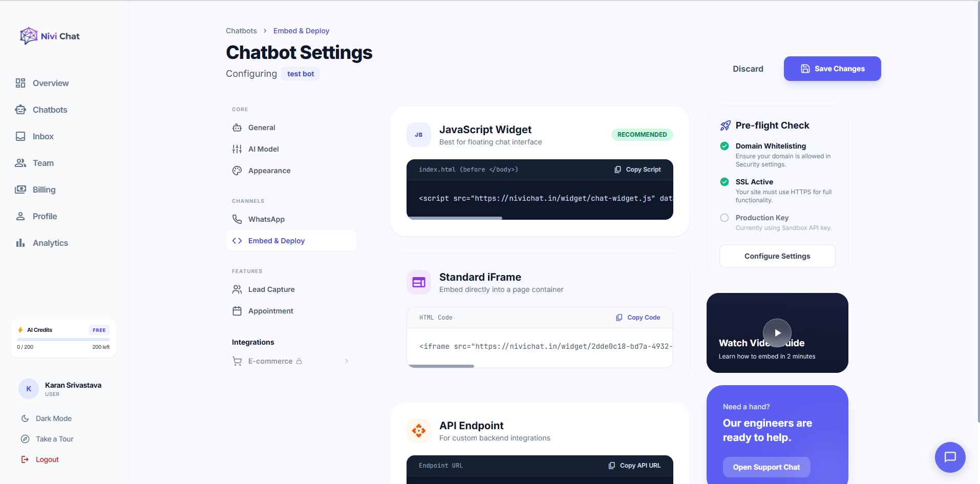Viewport: 980px width, 484px height.
Task: Copy the JavaScript widget script
Action: tap(637, 170)
